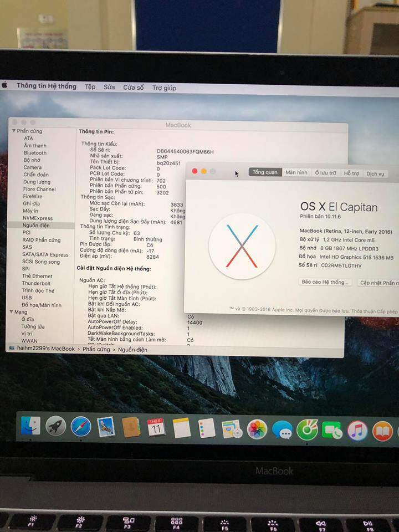This screenshot has height=532, width=399.
Task: Switch to the Màn hình tab
Action: click(296, 173)
